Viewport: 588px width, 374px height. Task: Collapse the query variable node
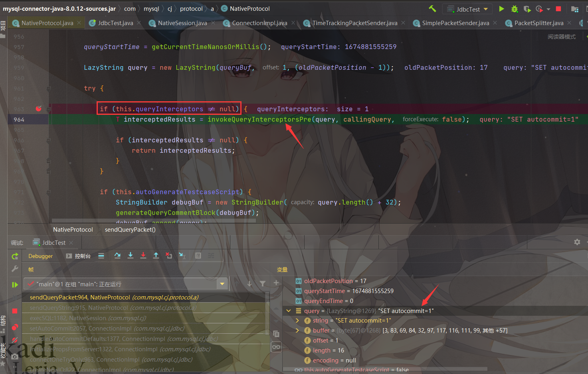pos(289,311)
